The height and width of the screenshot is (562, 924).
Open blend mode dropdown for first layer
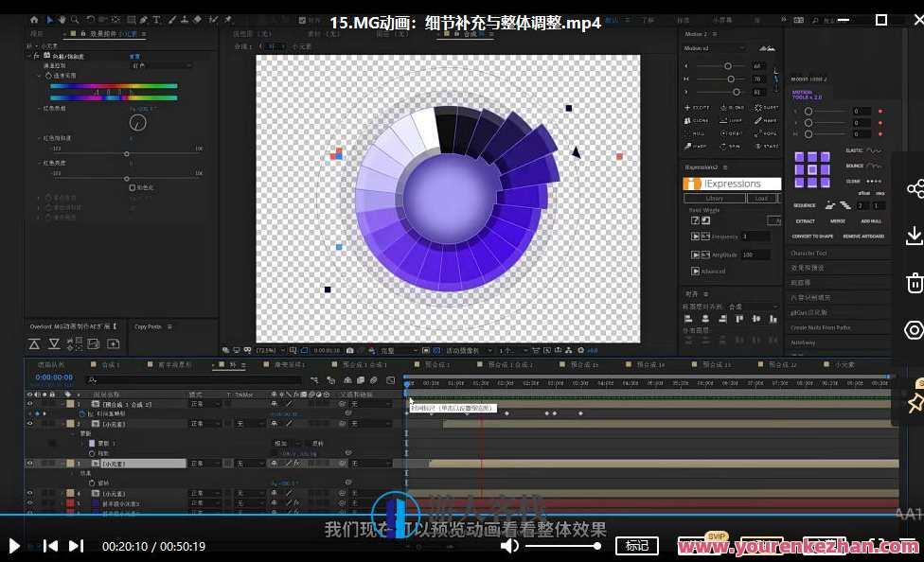[204, 404]
